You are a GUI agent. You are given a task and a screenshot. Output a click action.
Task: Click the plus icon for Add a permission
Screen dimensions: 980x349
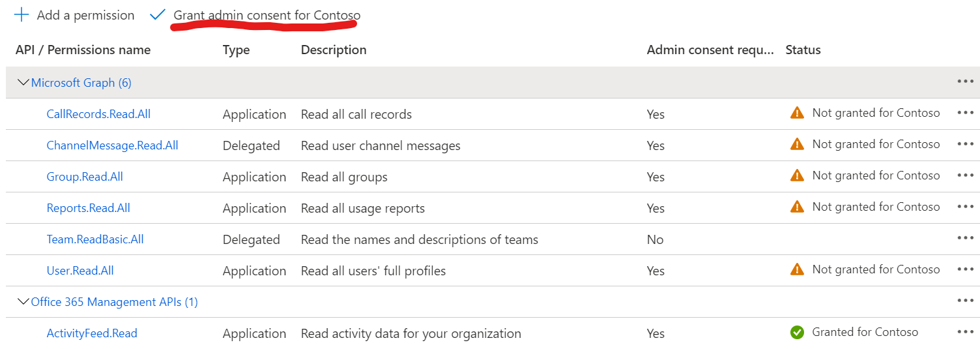click(x=22, y=15)
